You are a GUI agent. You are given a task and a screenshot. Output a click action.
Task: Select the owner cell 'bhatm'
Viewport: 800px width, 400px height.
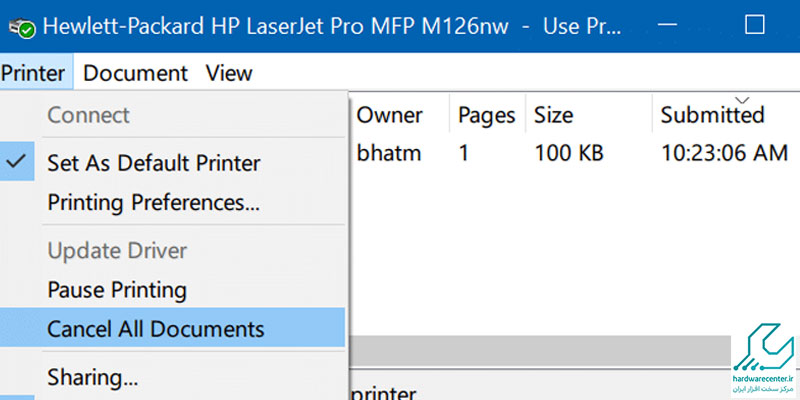389,153
